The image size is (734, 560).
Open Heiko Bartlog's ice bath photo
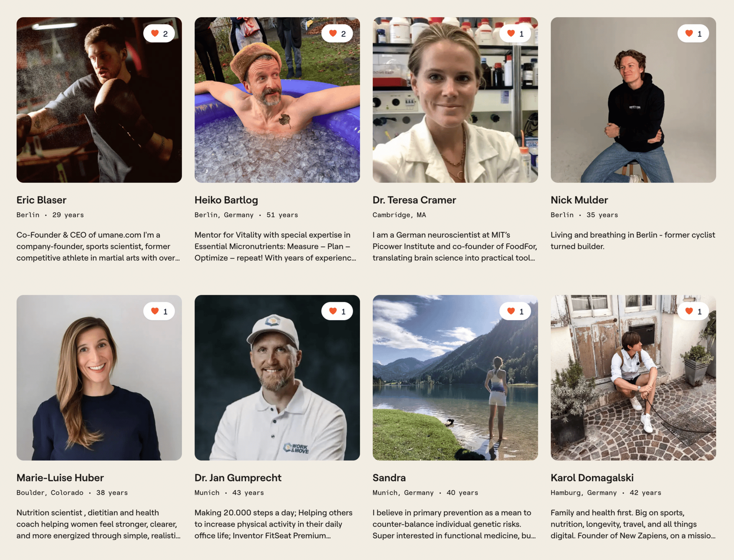tap(277, 100)
